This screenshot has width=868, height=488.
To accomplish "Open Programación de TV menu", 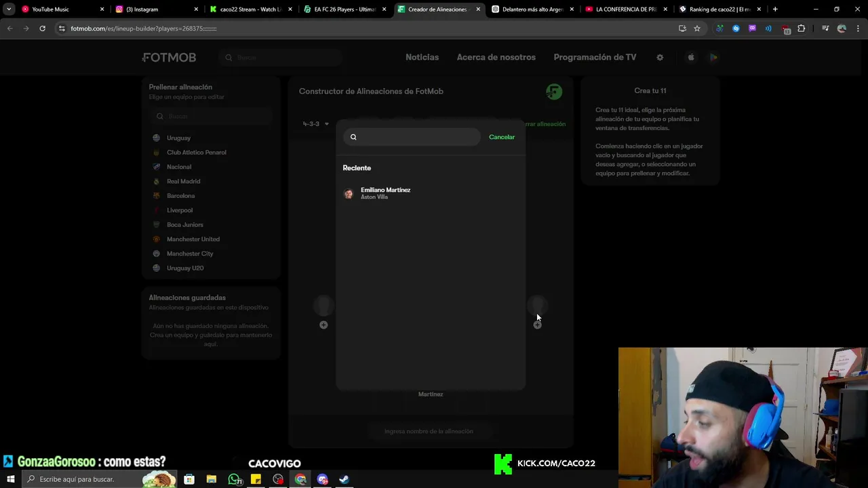I will (595, 58).
